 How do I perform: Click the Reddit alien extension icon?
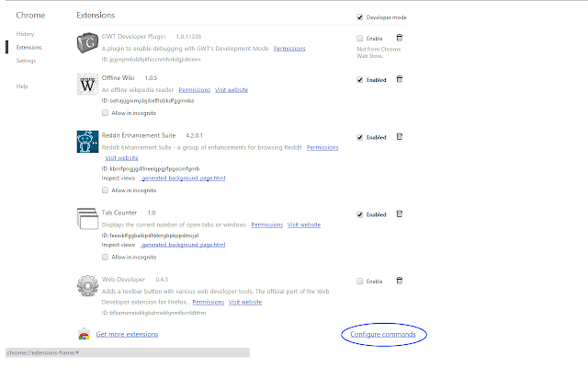click(x=87, y=142)
